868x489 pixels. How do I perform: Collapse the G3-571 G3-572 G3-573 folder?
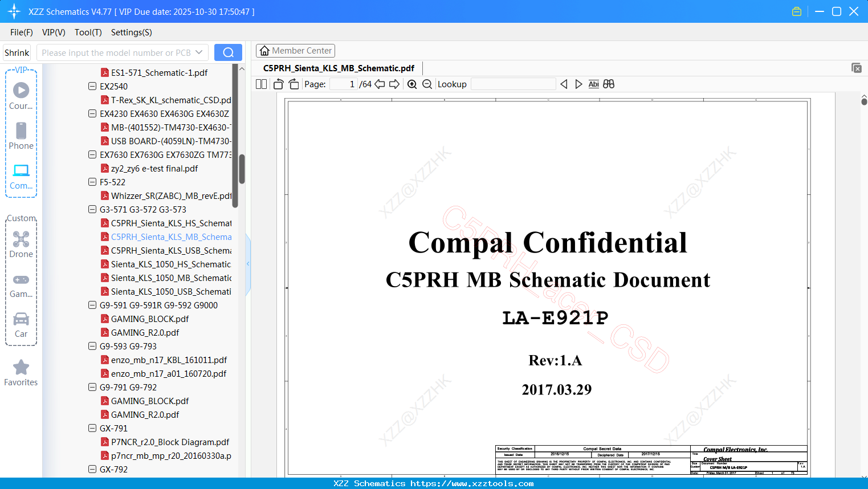pos(92,210)
